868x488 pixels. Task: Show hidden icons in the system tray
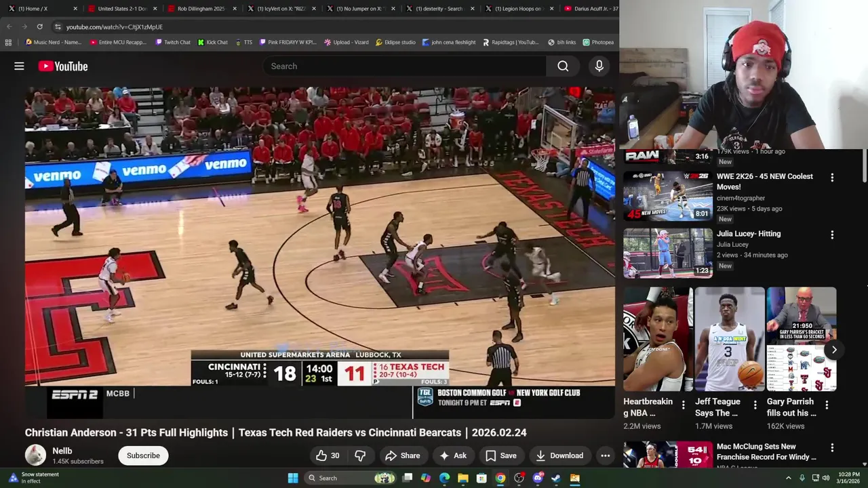pyautogui.click(x=788, y=478)
